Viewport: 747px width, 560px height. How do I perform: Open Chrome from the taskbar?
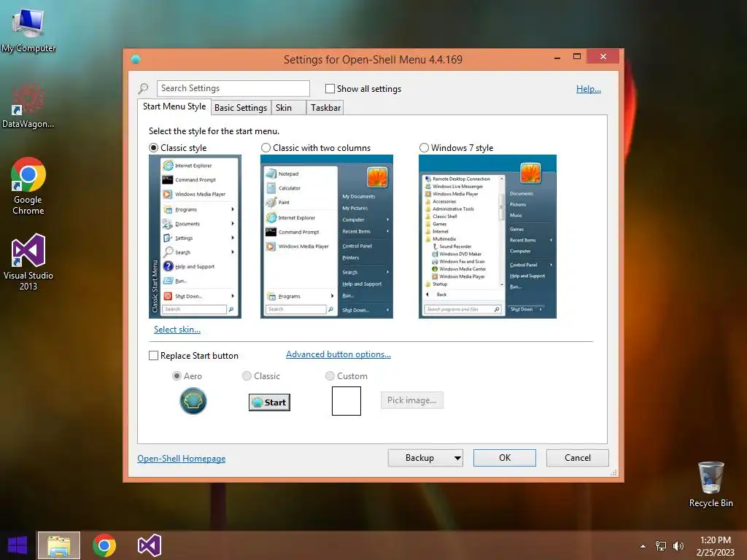[104, 545]
